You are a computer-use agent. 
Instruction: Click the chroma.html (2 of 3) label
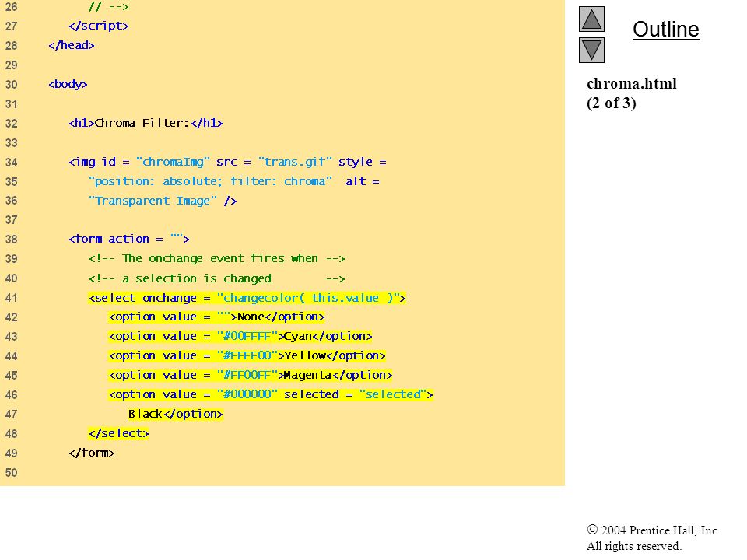[x=631, y=93]
